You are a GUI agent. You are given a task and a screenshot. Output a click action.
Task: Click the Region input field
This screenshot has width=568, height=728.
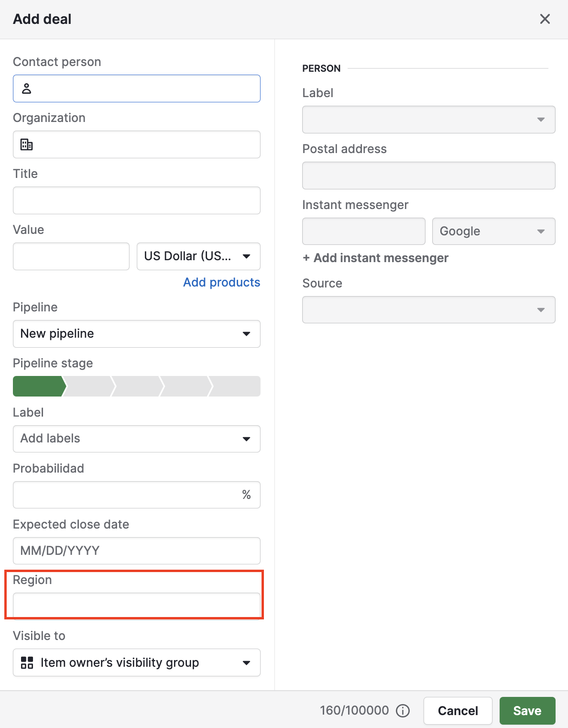[x=136, y=605]
